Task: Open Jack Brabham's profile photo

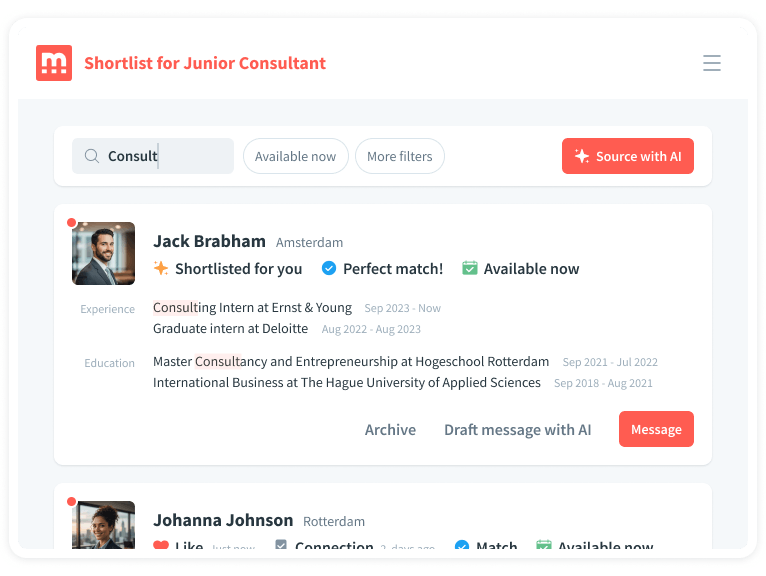Action: (103, 254)
